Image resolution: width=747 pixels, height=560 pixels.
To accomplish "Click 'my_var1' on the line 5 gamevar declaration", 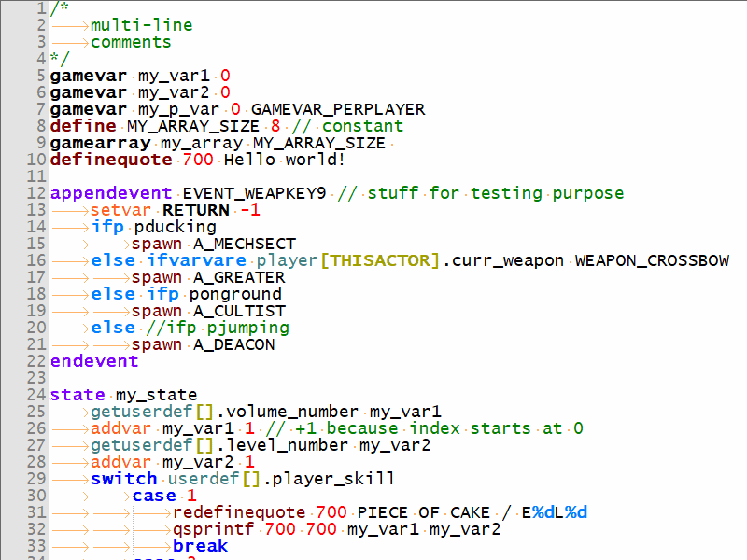I will tap(174, 76).
